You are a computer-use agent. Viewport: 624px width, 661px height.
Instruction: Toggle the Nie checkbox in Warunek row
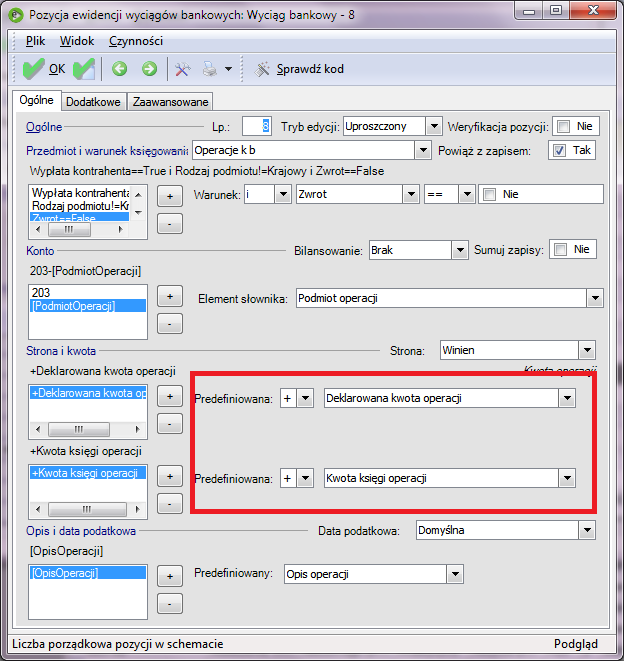click(x=489, y=194)
